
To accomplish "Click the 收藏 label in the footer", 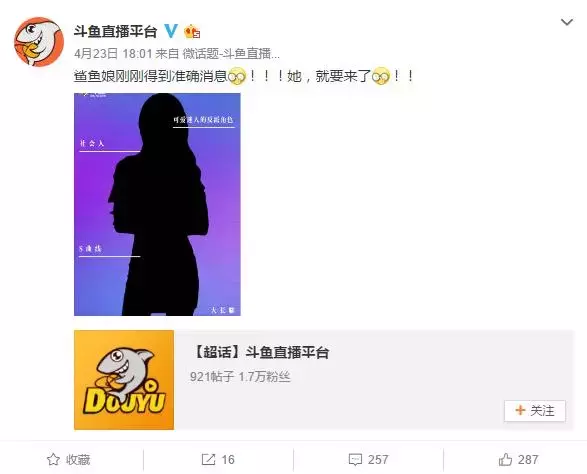I will (78, 460).
